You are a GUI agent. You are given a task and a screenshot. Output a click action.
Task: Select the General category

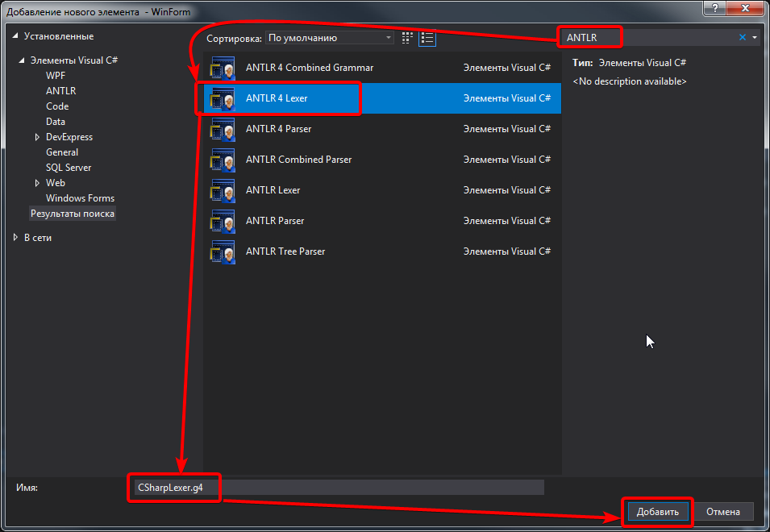[62, 152]
